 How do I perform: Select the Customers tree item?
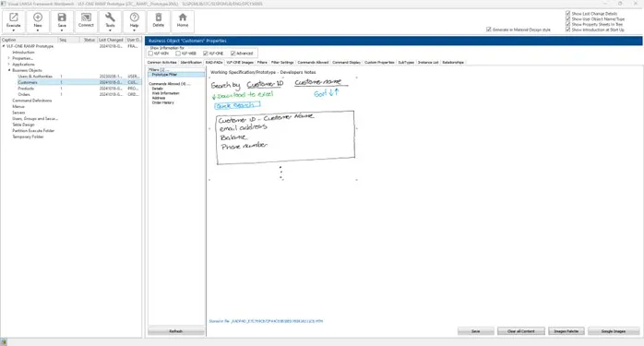28,83
